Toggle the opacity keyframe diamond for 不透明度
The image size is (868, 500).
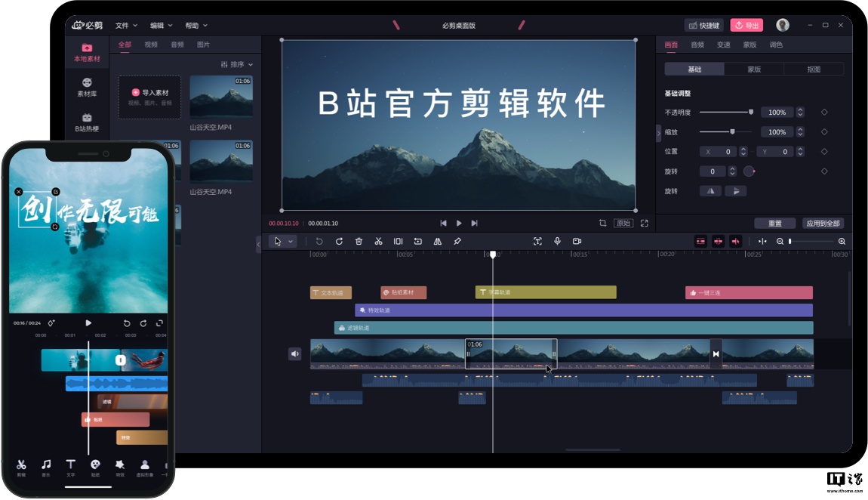pos(824,112)
